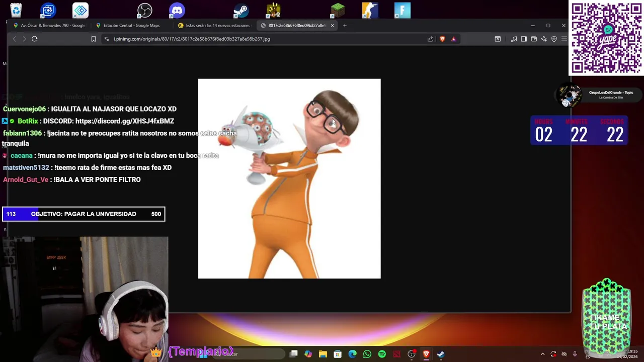Image resolution: width=644 pixels, height=362 pixels.
Task: Launch the Fortnite desktop icon
Action: tap(403, 10)
